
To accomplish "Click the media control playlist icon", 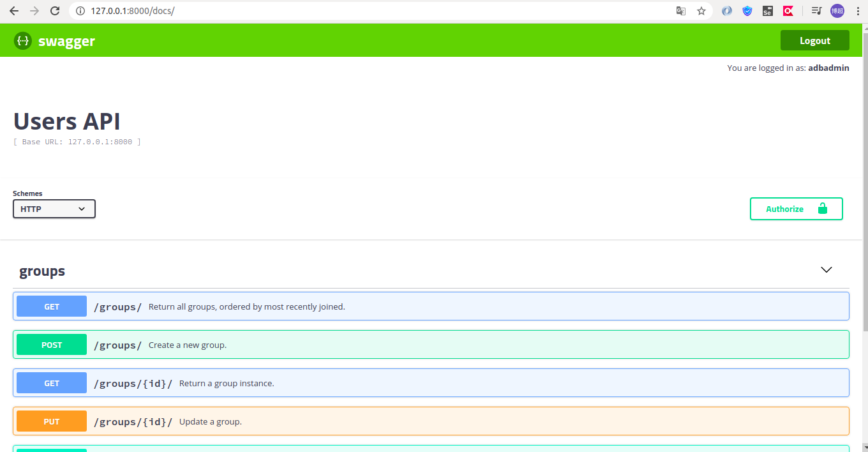I will (816, 11).
